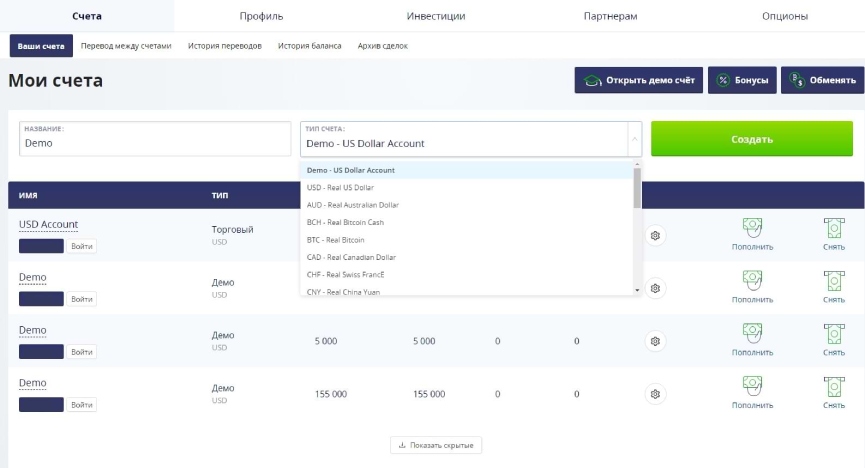Open История переводов subtab
The width and height of the screenshot is (865, 468).
225,46
